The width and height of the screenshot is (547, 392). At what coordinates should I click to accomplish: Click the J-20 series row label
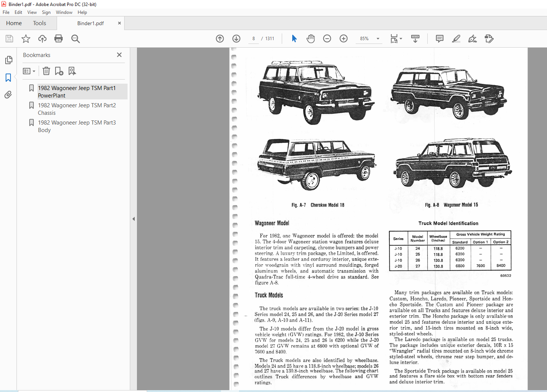coord(398,266)
